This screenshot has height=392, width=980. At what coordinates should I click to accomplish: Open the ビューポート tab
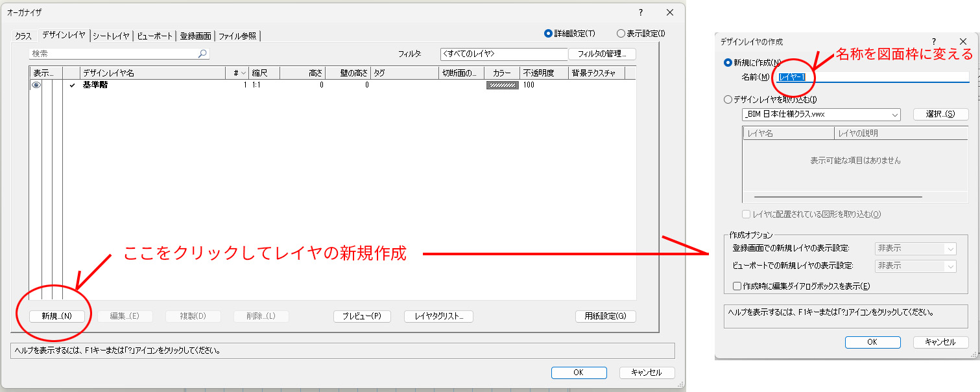coord(154,36)
